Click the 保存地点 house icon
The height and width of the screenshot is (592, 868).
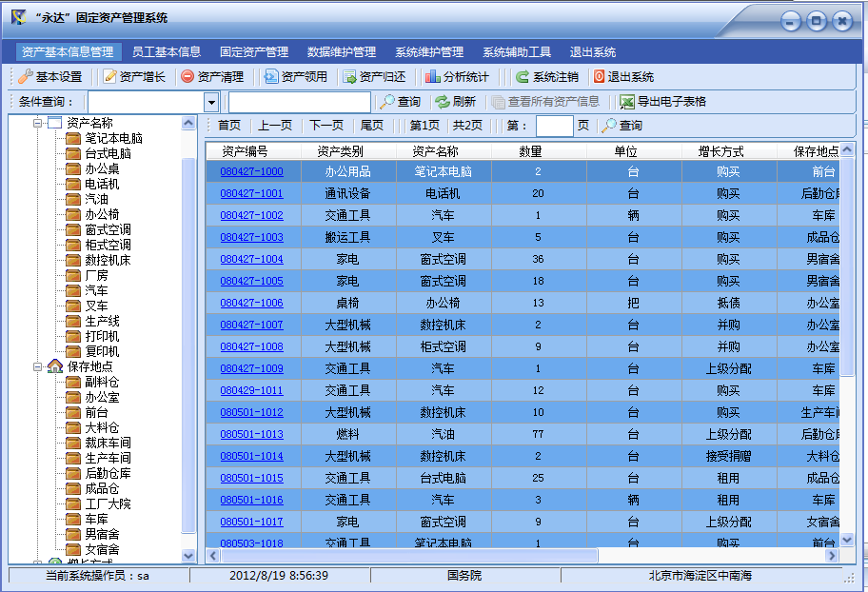pyautogui.click(x=55, y=366)
